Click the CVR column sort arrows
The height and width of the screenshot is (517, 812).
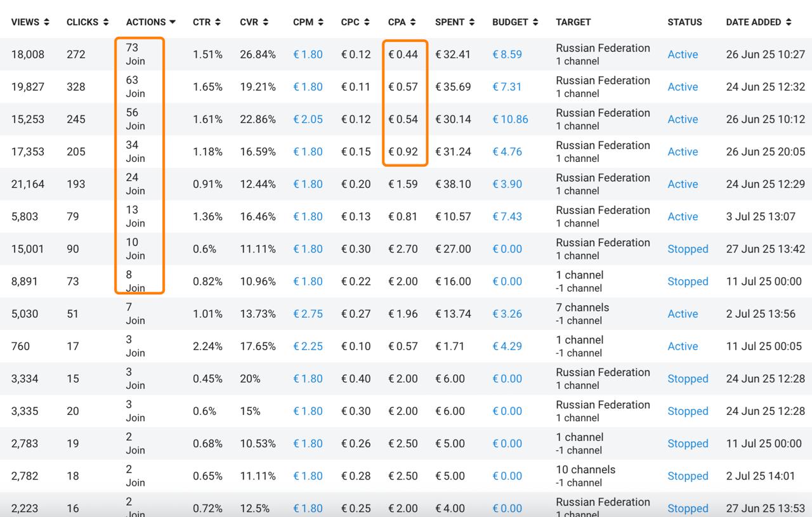click(x=265, y=22)
